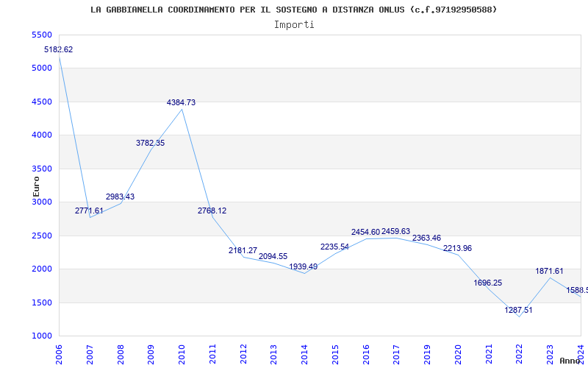The width and height of the screenshot is (588, 368).
Task: Click the 4500 y-axis tick
Action: 42,102
